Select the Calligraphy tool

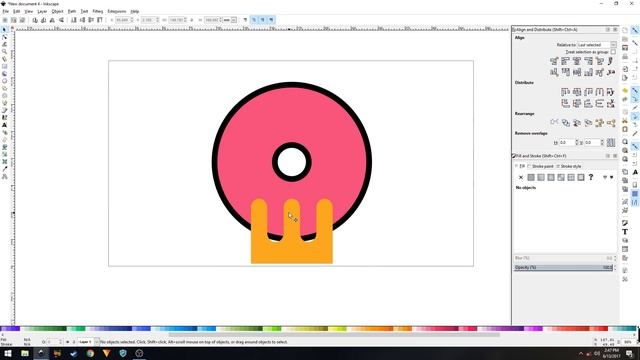click(x=4, y=118)
